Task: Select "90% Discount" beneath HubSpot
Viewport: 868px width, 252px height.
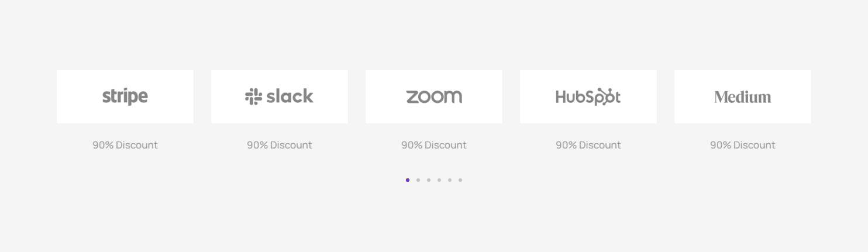Action: (588, 145)
